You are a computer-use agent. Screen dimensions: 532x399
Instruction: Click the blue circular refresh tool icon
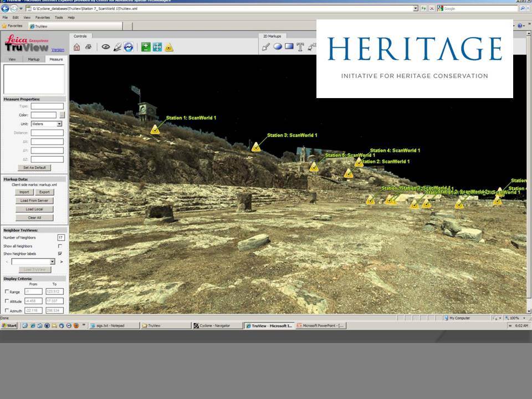click(x=128, y=47)
